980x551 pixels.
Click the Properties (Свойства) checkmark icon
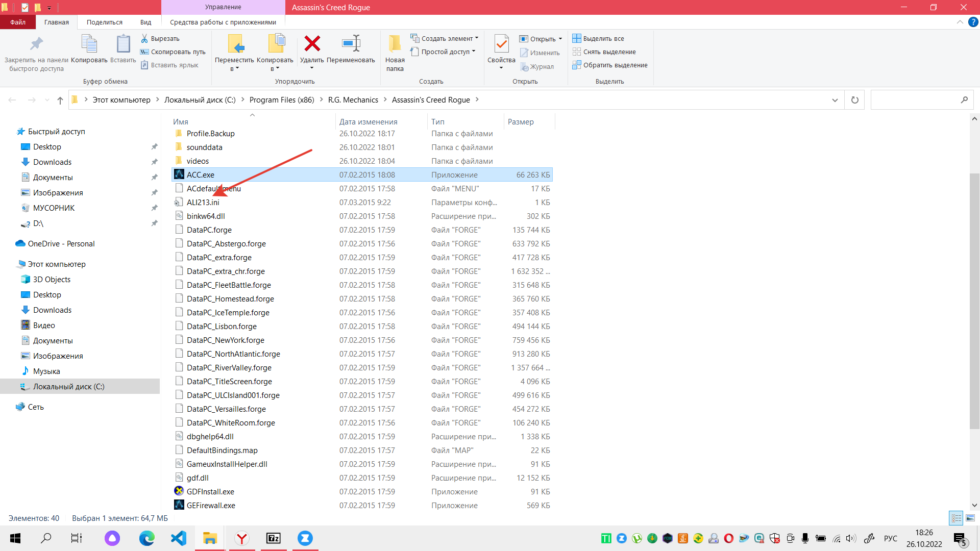coord(501,44)
